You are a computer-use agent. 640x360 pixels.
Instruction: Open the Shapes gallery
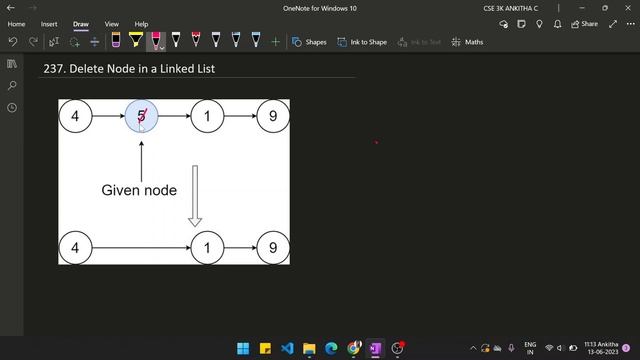coord(309,42)
